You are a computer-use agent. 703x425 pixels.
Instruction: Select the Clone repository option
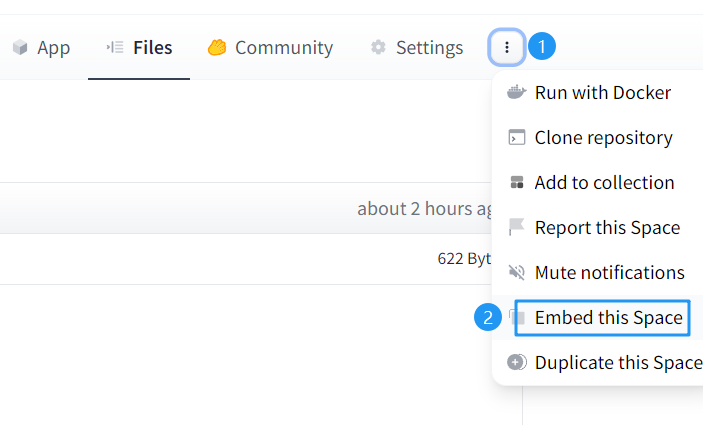click(603, 138)
